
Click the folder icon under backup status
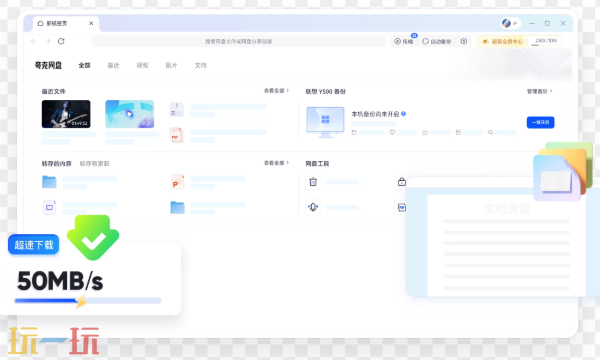tap(354, 132)
